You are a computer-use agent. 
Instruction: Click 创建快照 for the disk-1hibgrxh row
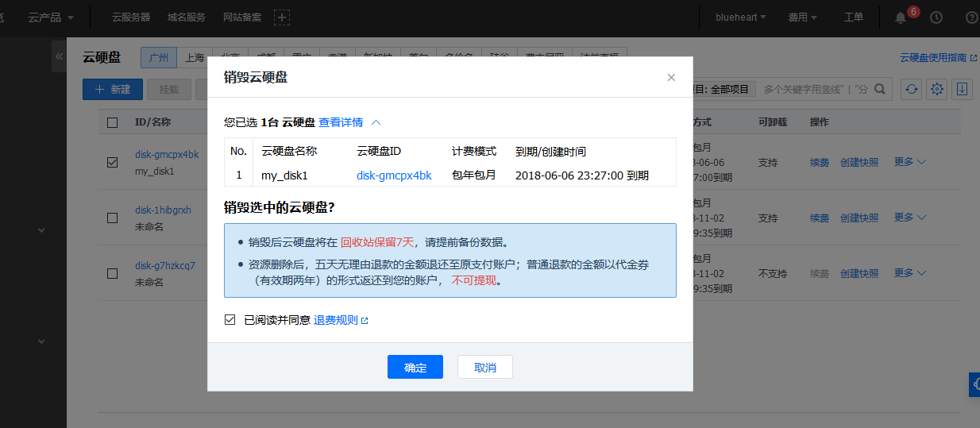pos(859,218)
